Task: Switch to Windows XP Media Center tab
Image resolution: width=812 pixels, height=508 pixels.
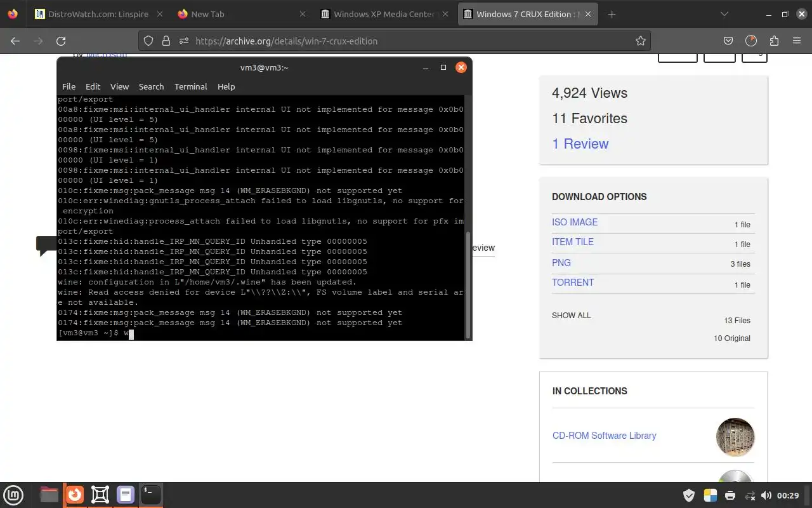Action: coord(385,14)
